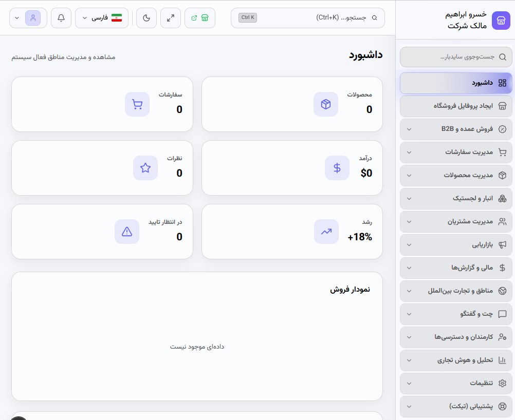Expand the فروش عمده و B2B section
This screenshot has width=515, height=420.
[x=456, y=129]
